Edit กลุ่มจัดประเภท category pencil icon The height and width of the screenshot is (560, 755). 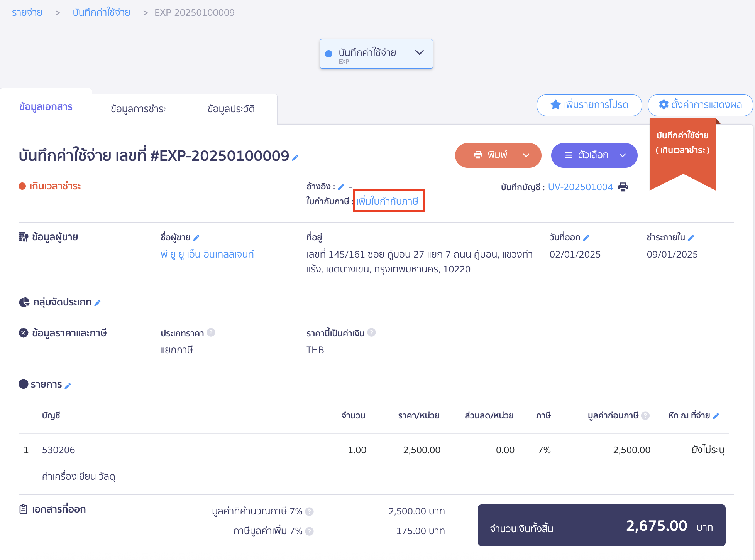pos(98,303)
